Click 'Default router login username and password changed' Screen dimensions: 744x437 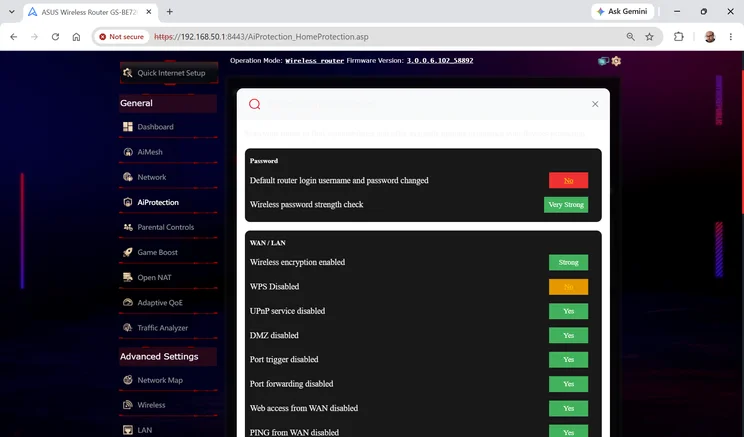click(339, 180)
